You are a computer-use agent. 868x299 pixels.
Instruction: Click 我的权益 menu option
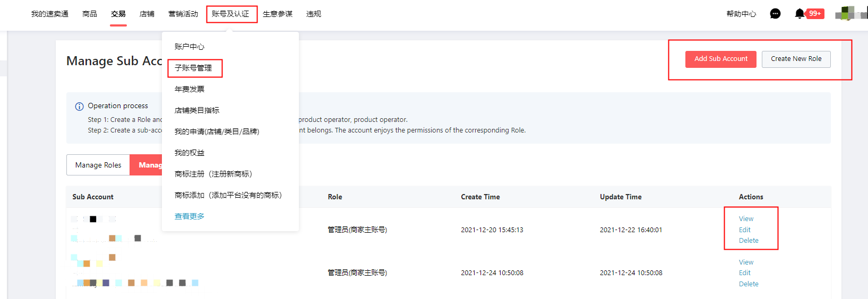point(190,153)
